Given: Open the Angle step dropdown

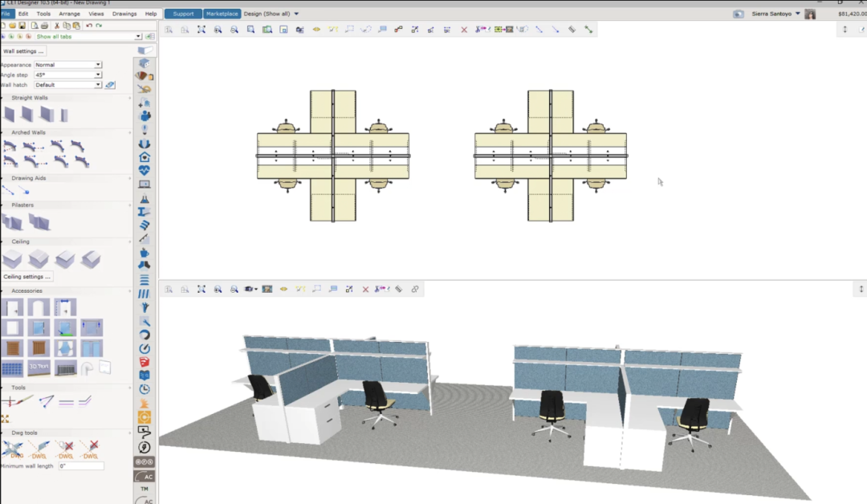Looking at the screenshot, I should (x=68, y=75).
